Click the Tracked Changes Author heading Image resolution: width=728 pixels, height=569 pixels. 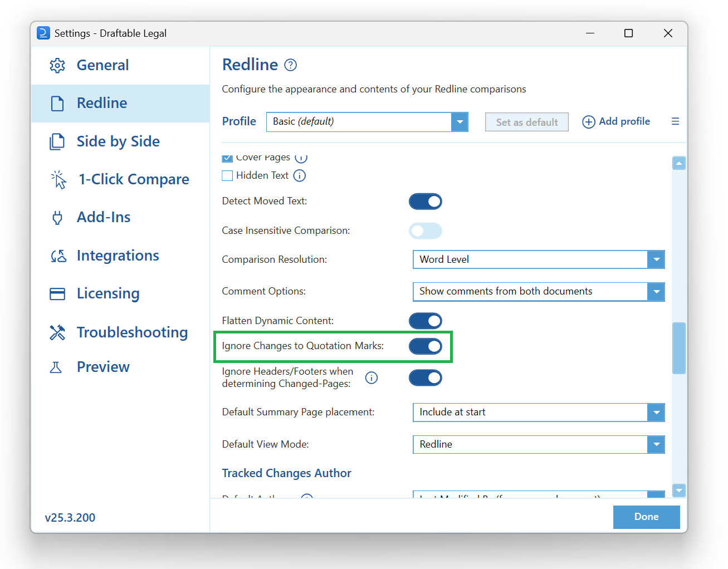[x=286, y=473]
